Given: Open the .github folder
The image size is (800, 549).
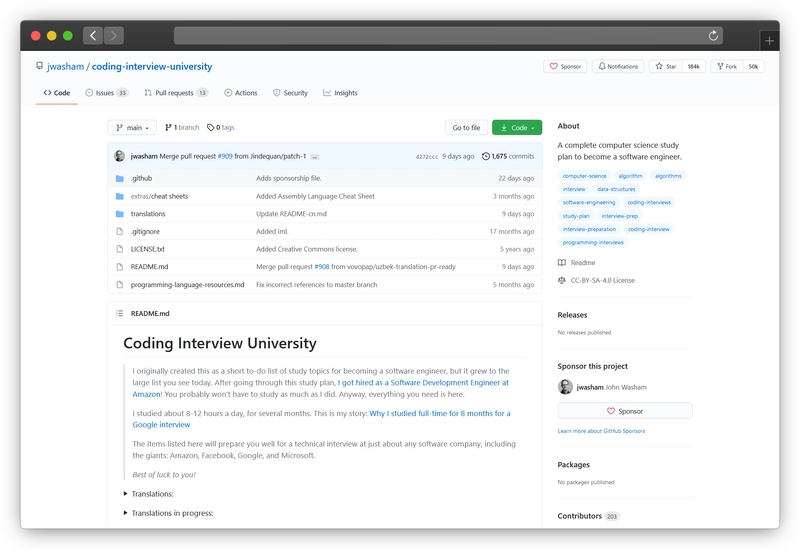Looking at the screenshot, I should click(141, 178).
